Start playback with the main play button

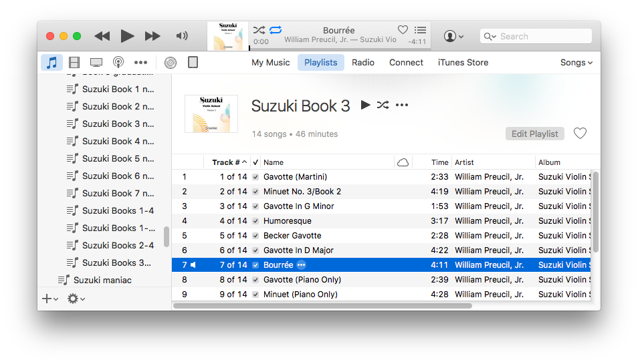tap(127, 36)
